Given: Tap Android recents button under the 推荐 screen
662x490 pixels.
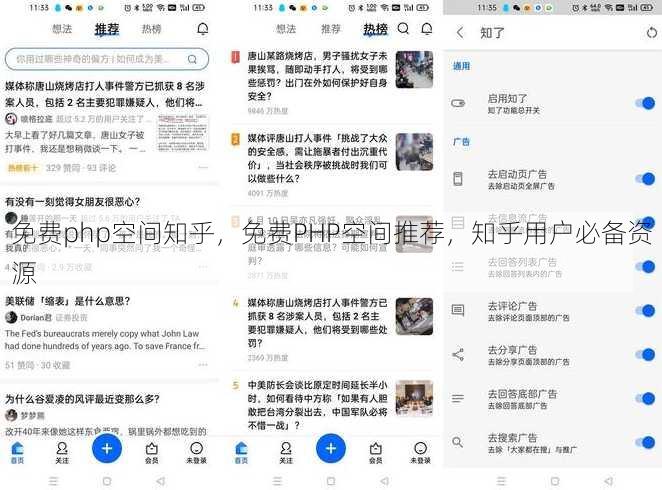Looking at the screenshot, I should pyautogui.click(x=53, y=481).
